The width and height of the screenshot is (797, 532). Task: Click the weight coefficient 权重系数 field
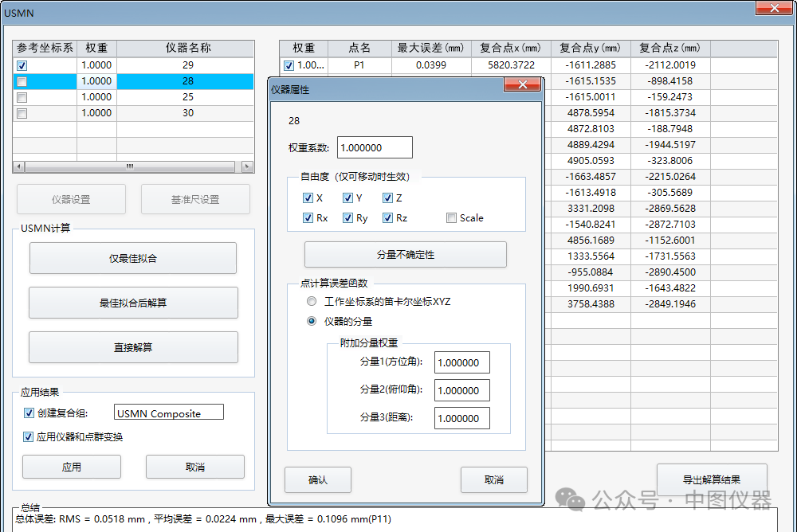click(375, 147)
